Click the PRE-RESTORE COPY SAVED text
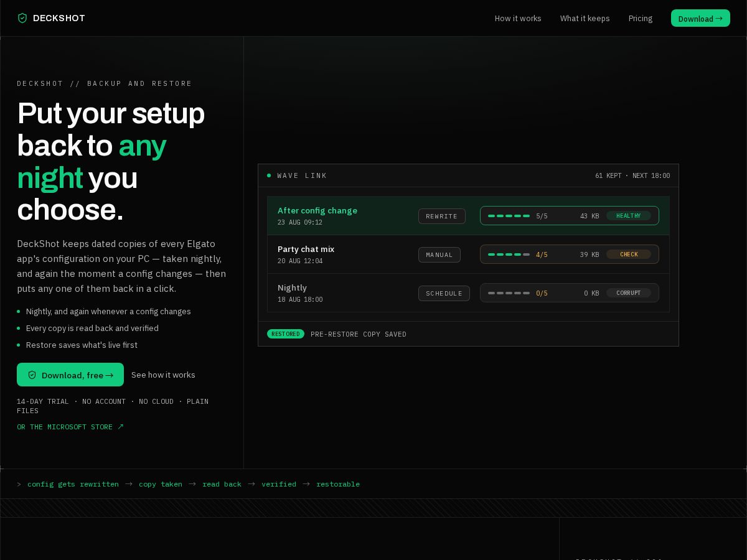Viewport: 747px width, 560px height. click(359, 334)
